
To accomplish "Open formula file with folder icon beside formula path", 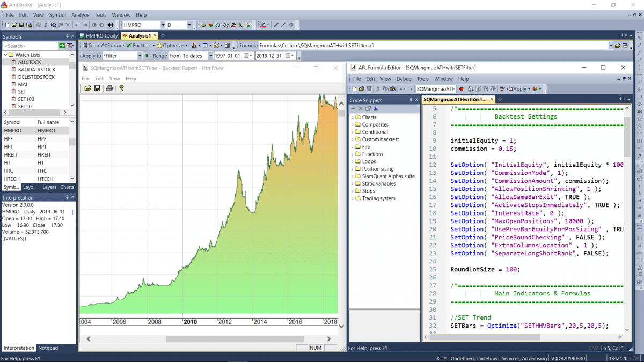I will pyautogui.click(x=618, y=46).
